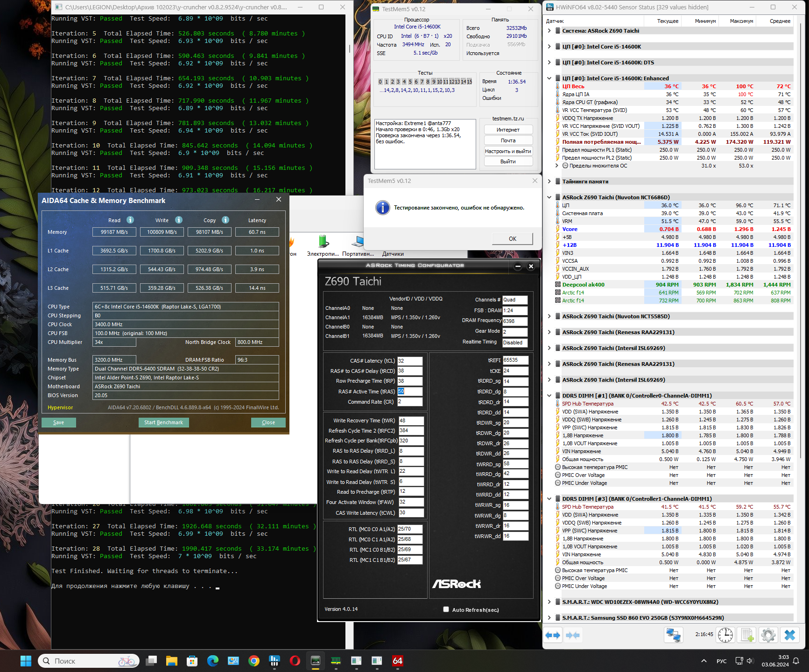Click the HWiNFO clock reset timer icon

point(725,635)
